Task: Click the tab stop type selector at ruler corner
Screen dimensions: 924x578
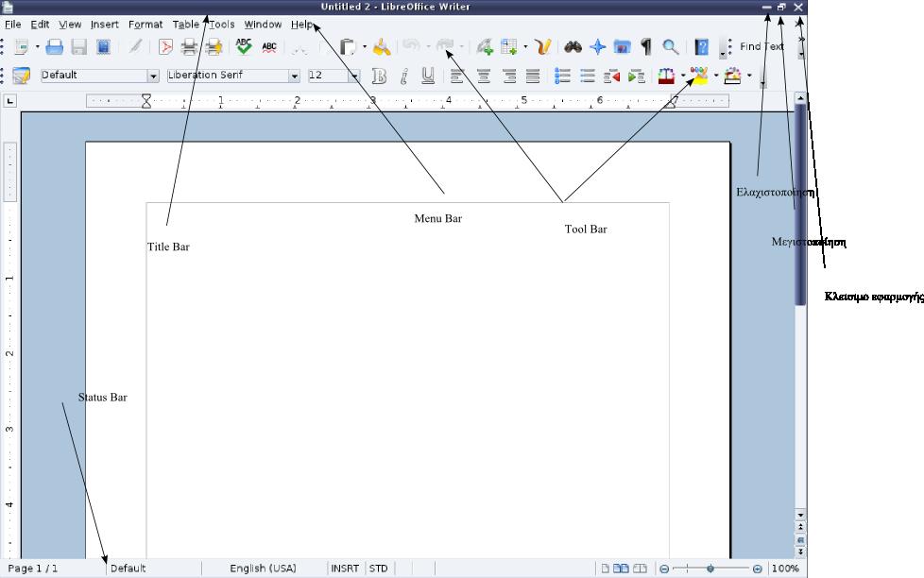Action: tap(10, 101)
